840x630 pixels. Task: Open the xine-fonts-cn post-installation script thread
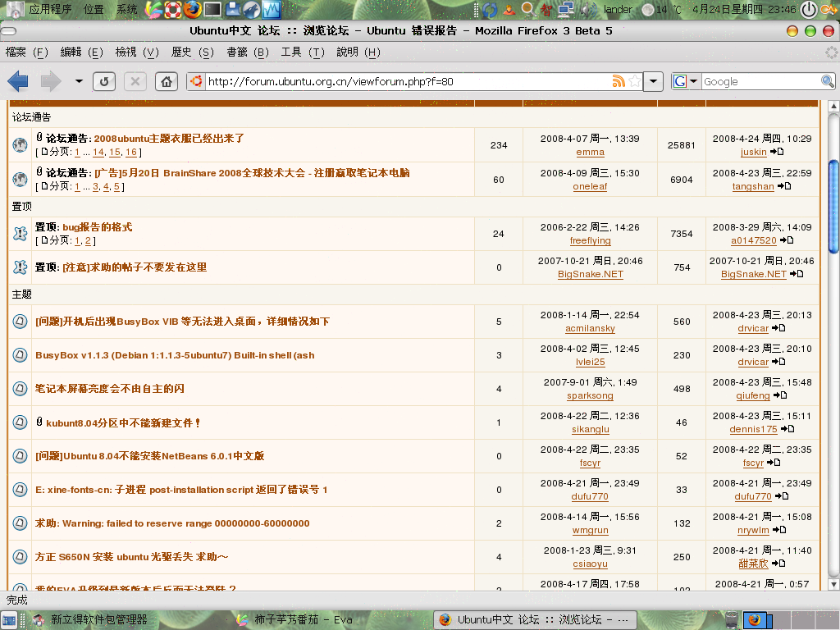click(x=181, y=490)
